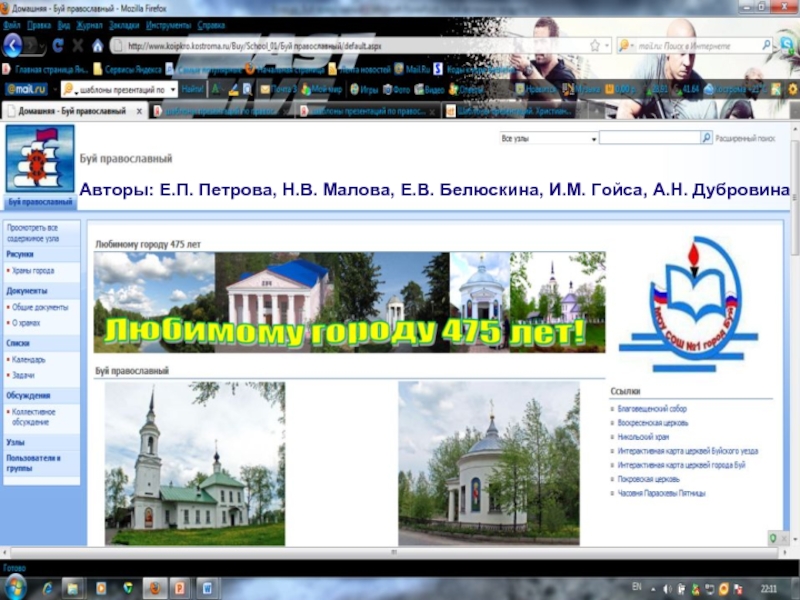Image resolution: width=800 pixels, height=600 pixels.
Task: Click the left church photo thumbnail
Action: 194,462
